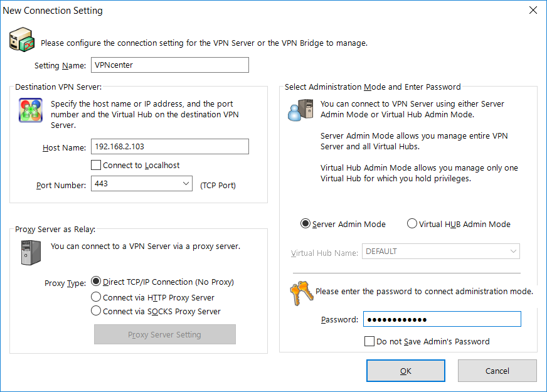The image size is (547, 392).
Task: Check Do not Save Admin's Password
Action: (x=369, y=341)
